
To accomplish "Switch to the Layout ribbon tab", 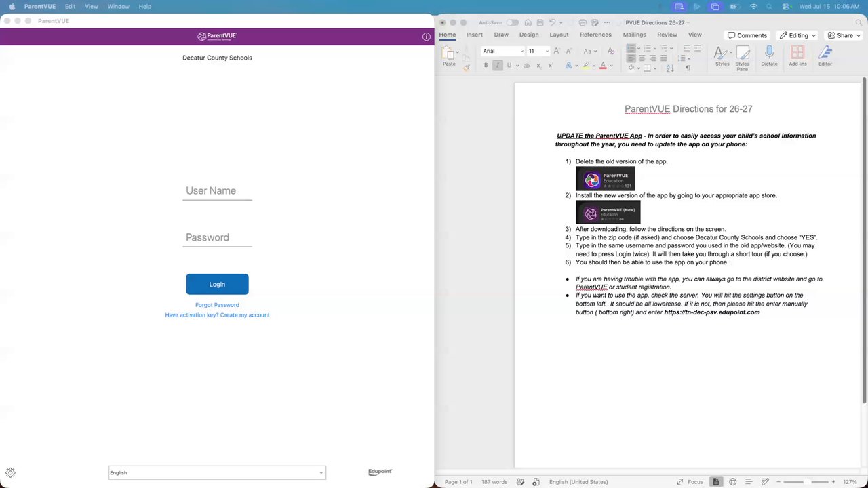I will coord(559,35).
